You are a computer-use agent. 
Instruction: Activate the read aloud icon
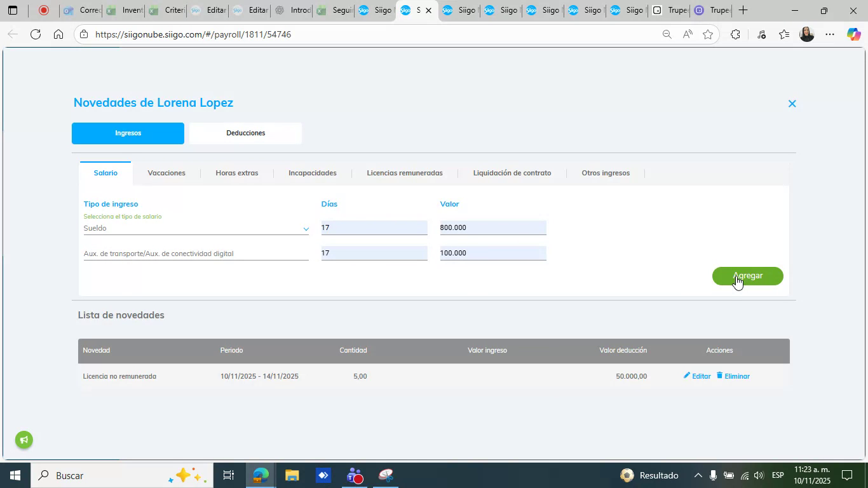tap(688, 34)
